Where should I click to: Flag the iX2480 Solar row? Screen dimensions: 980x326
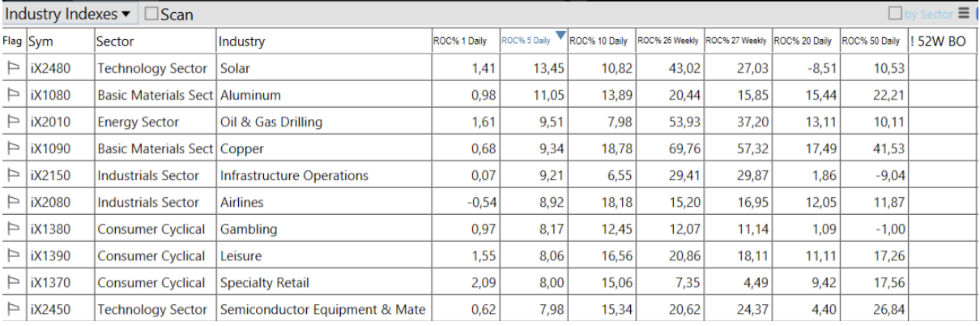[13, 69]
